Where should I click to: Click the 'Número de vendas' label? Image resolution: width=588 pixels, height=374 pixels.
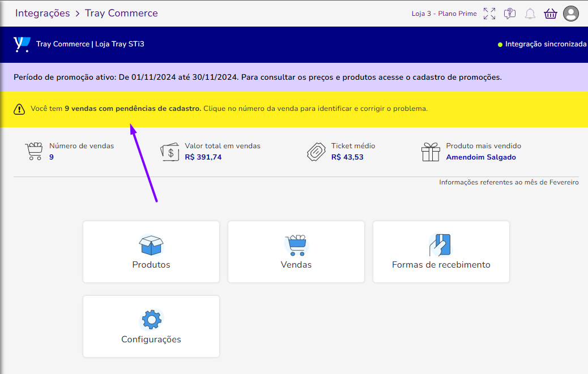click(82, 146)
